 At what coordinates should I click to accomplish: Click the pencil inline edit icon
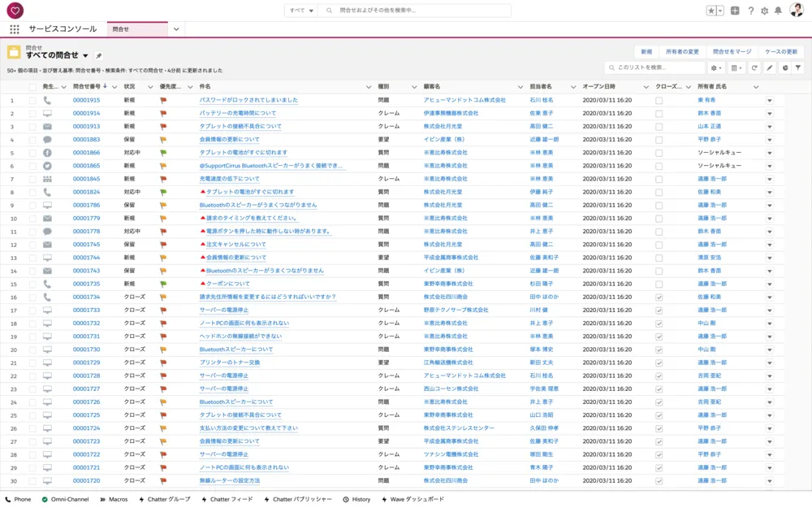coord(770,68)
